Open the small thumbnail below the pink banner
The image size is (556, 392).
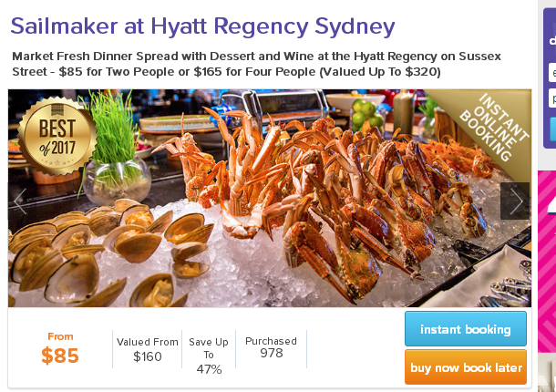pos(547,372)
